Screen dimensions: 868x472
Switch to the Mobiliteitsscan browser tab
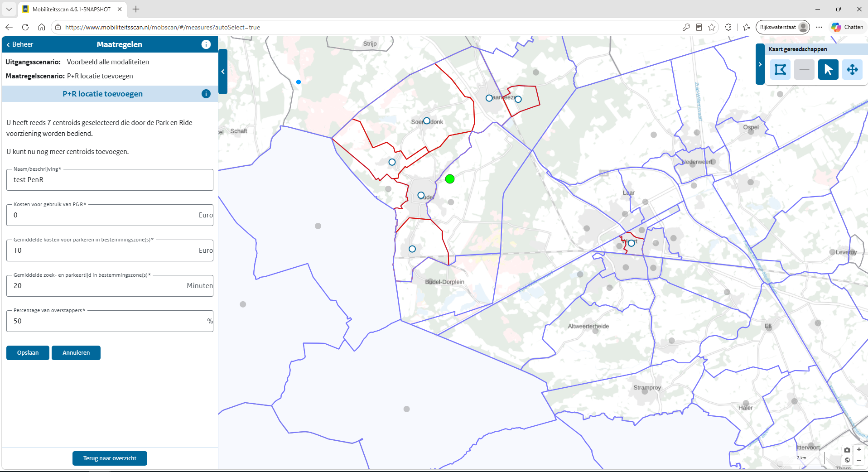pos(72,9)
